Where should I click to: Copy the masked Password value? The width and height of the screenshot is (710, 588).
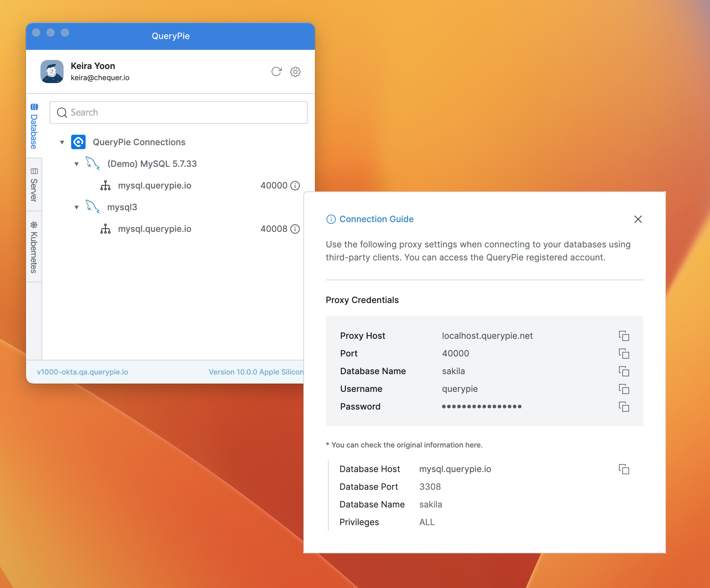pyautogui.click(x=624, y=407)
